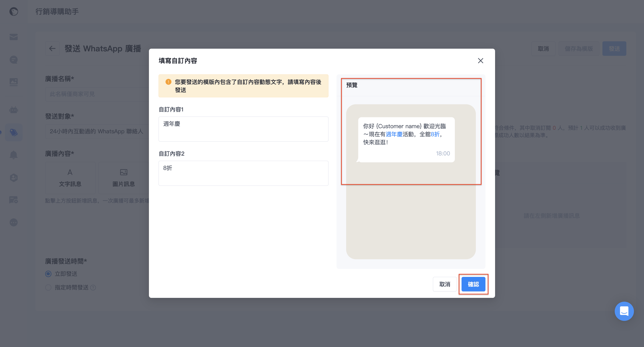Image resolution: width=644 pixels, height=347 pixels.
Task: Cancel the custom content dialog
Action: (x=445, y=284)
